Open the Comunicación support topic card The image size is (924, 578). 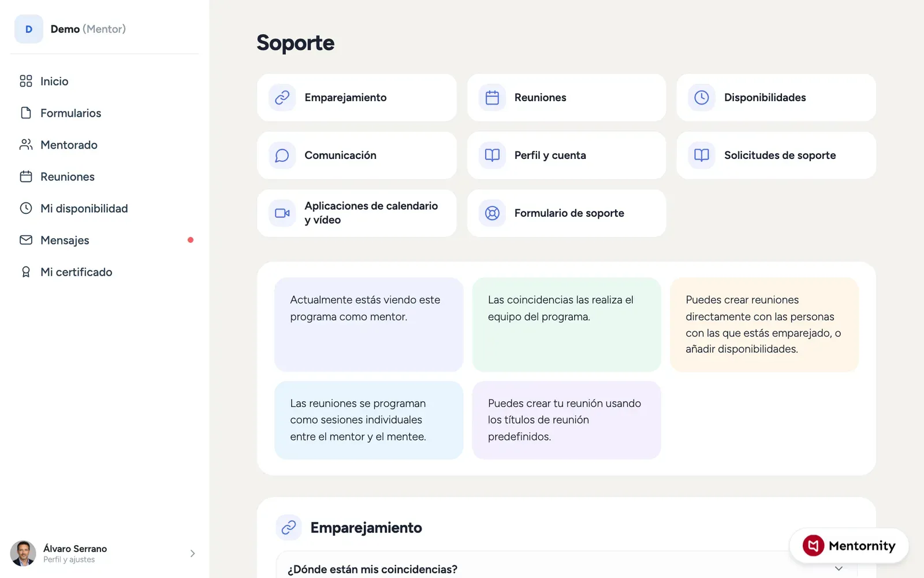point(357,155)
